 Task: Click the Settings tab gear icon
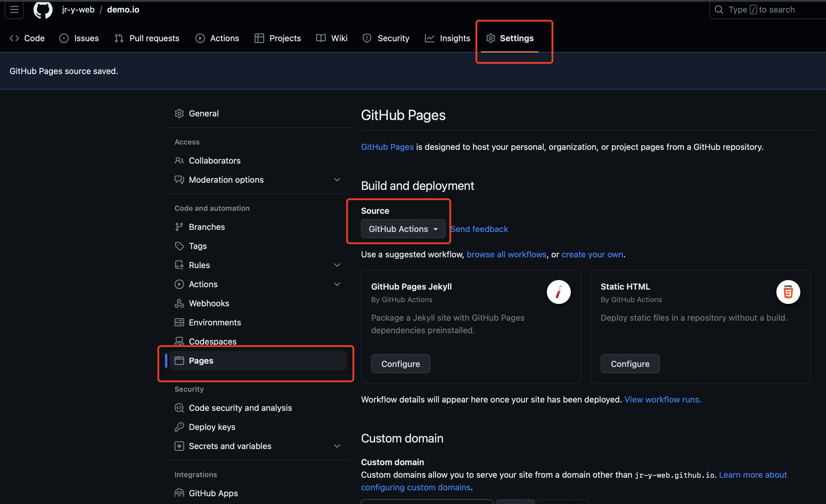coord(490,38)
